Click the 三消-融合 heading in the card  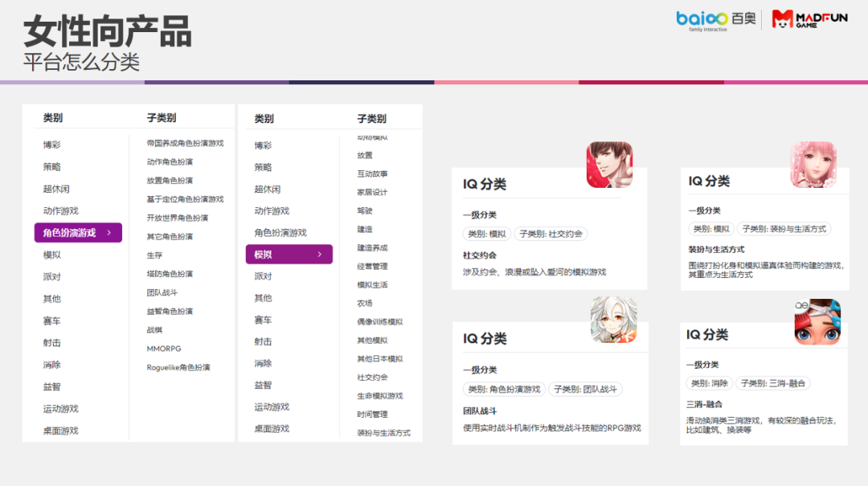pos(704,405)
